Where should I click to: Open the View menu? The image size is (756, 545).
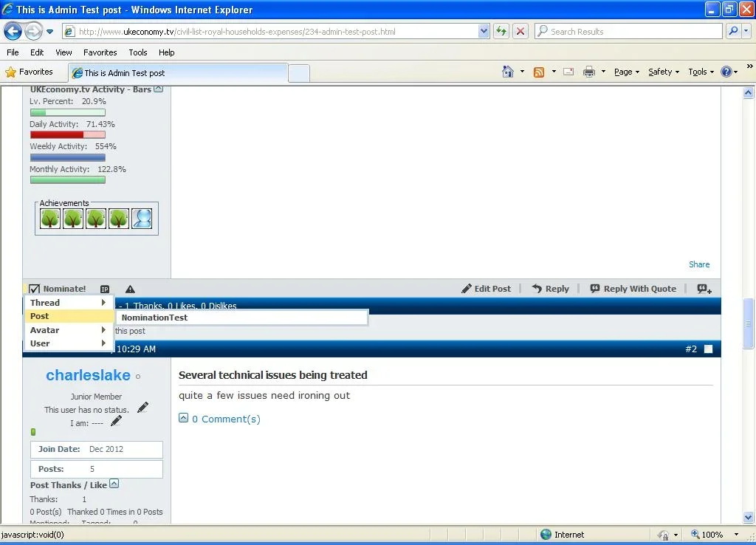click(x=63, y=52)
